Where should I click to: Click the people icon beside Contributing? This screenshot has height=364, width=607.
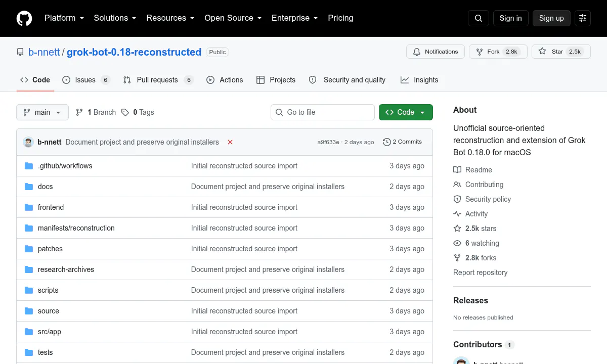457,185
